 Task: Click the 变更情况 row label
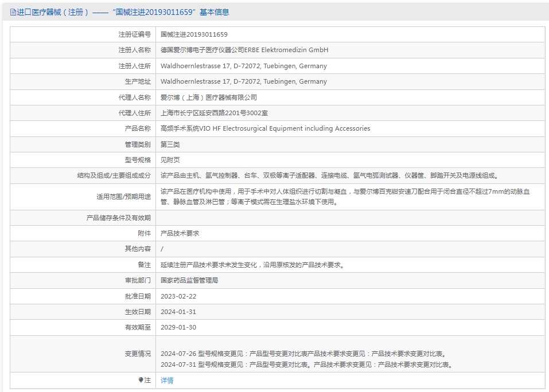coord(138,354)
